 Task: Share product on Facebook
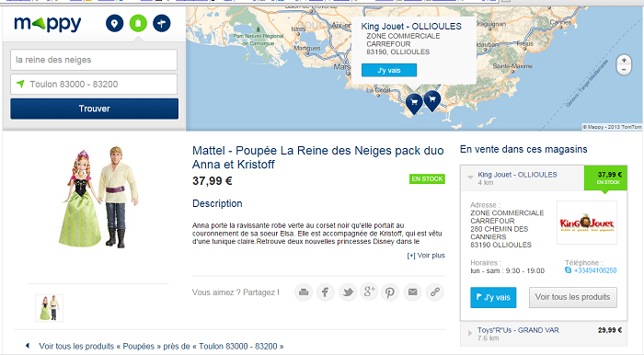(326, 292)
